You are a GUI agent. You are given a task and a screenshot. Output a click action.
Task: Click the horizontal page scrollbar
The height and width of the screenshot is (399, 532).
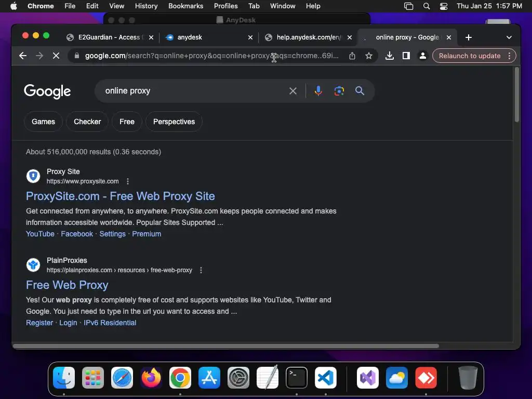(x=226, y=346)
